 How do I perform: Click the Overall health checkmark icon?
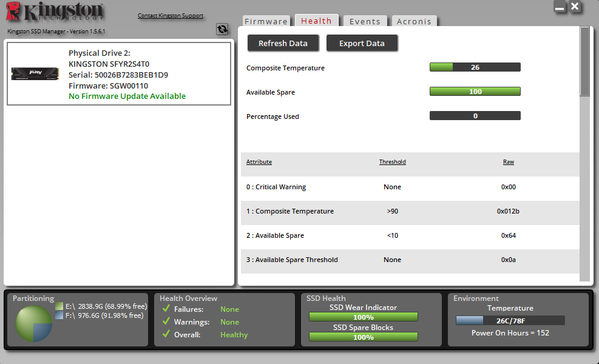click(166, 335)
